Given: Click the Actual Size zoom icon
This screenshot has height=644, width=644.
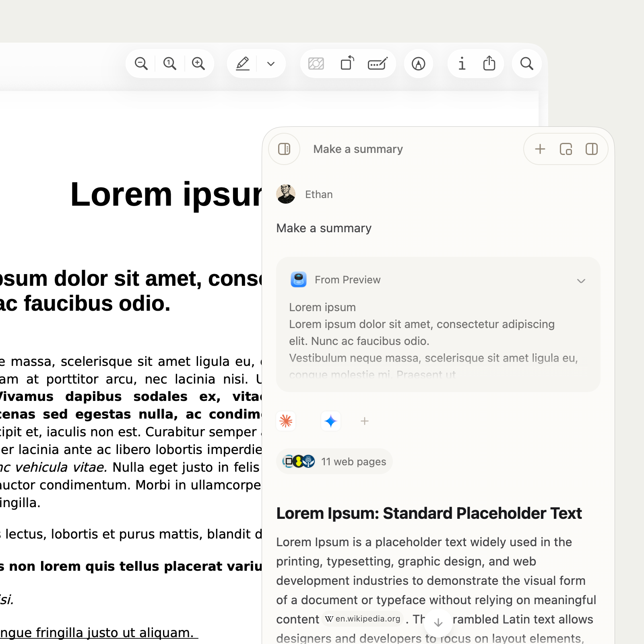Looking at the screenshot, I should 169,63.
